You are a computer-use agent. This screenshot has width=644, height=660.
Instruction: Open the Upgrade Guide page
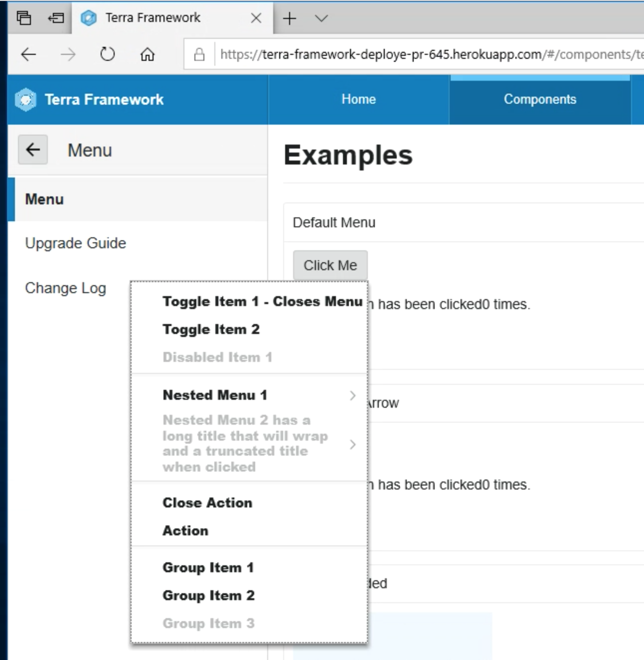click(x=75, y=243)
